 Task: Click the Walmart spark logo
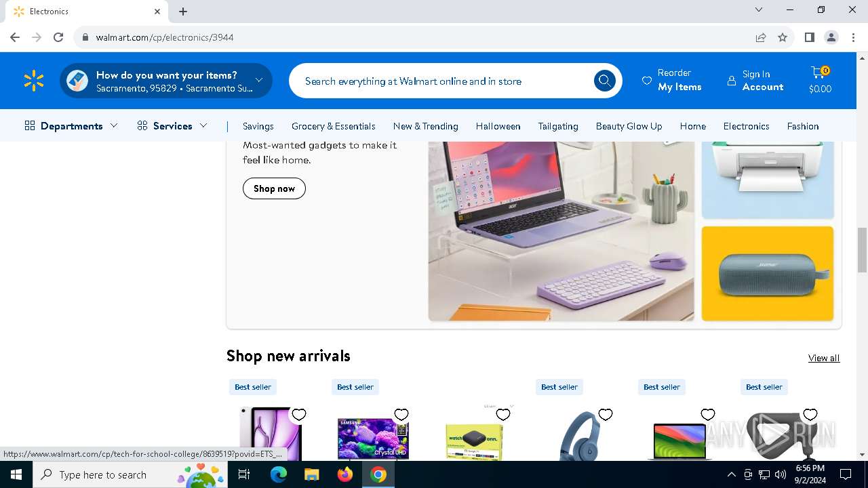pyautogui.click(x=33, y=81)
